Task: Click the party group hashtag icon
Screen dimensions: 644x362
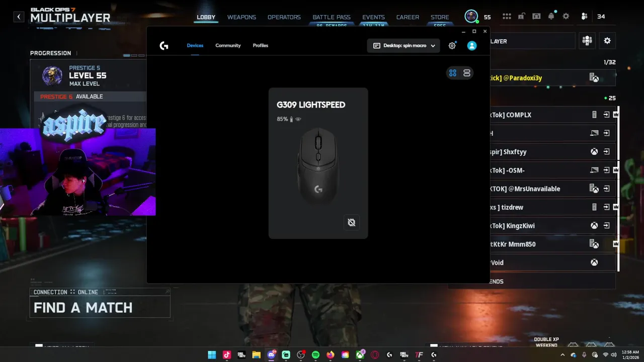Action: (587, 41)
